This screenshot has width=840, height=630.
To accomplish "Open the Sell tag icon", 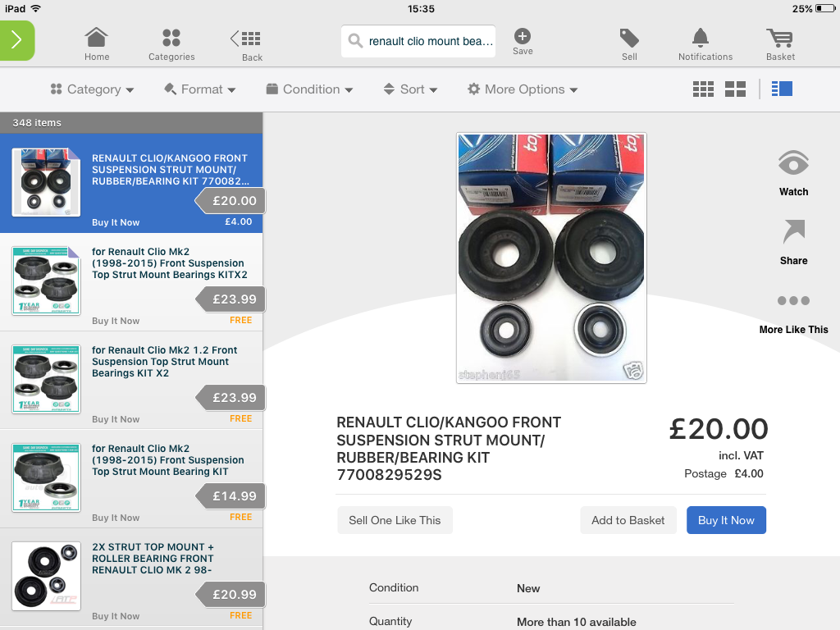I will (629, 38).
